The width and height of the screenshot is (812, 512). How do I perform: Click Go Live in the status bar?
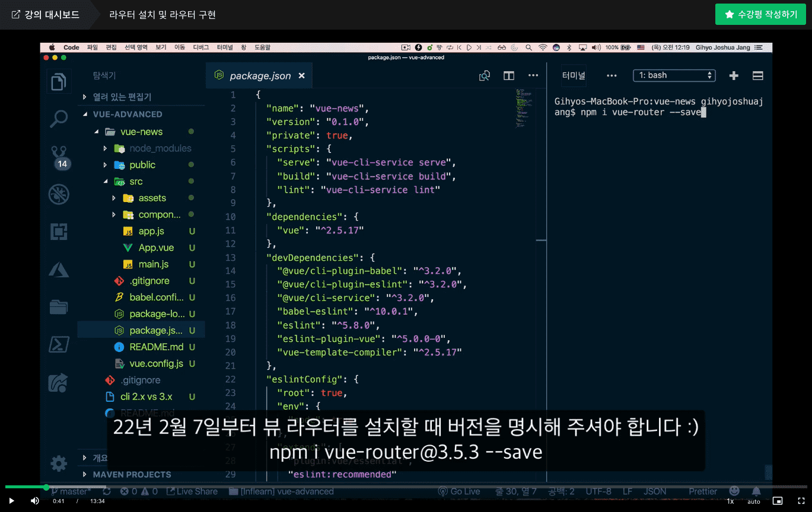[459, 491]
